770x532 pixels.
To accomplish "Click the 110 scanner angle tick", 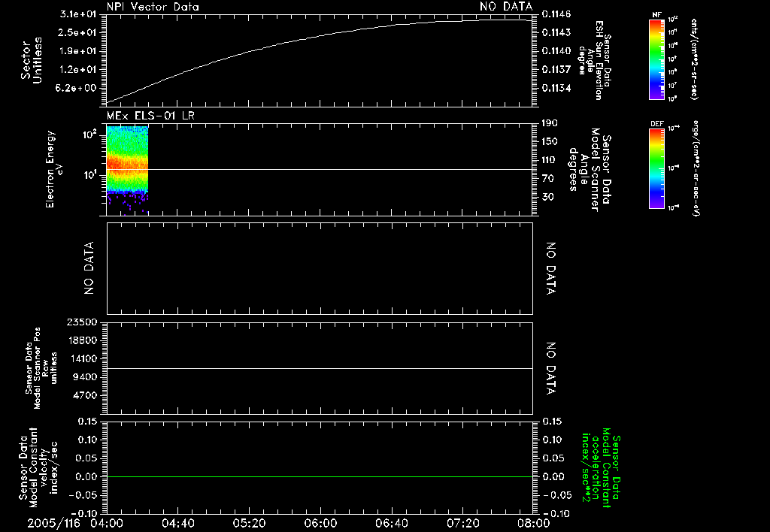I will tap(550, 160).
